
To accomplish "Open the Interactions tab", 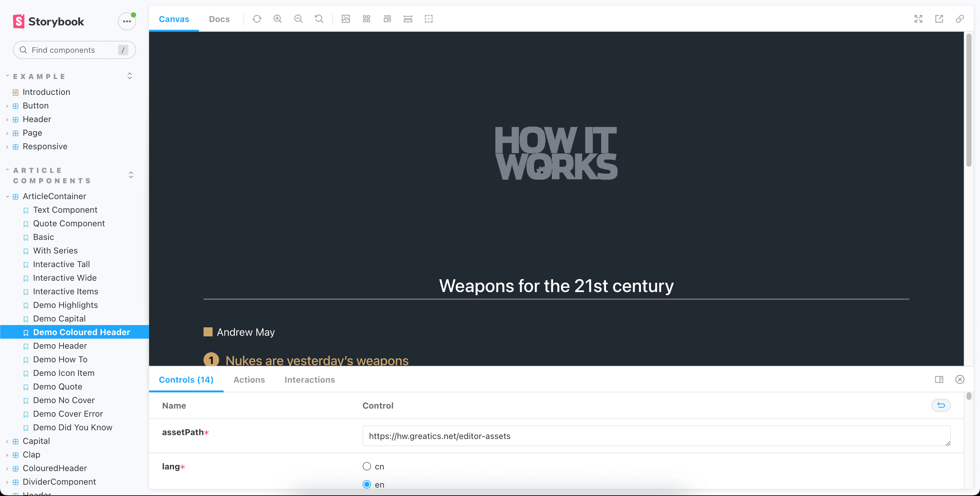I will point(310,380).
